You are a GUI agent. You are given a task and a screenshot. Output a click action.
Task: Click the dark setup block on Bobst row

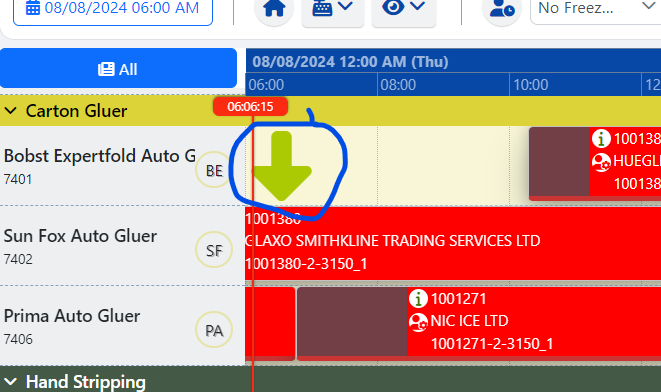tap(559, 162)
